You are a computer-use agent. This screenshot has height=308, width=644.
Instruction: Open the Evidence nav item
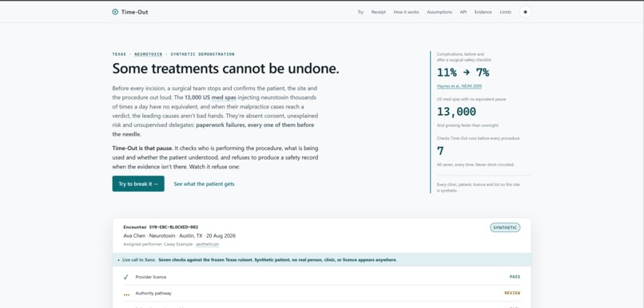[483, 12]
